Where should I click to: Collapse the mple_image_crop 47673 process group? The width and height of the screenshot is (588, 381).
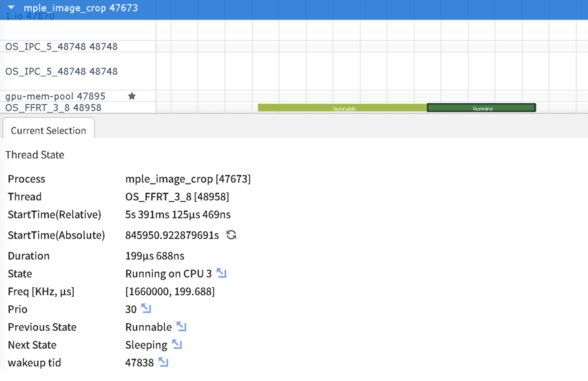(11, 7)
